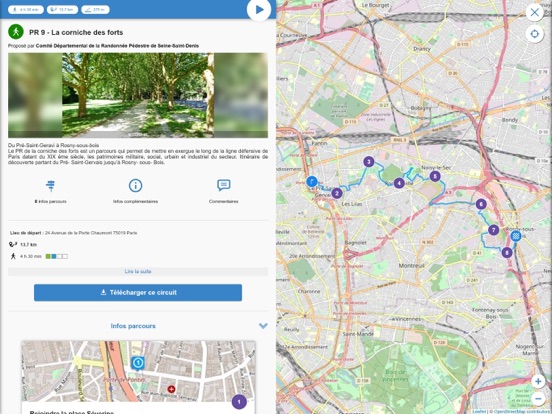Click the departure address 24 Avenue de la Porte Chaumont

[x=91, y=233]
